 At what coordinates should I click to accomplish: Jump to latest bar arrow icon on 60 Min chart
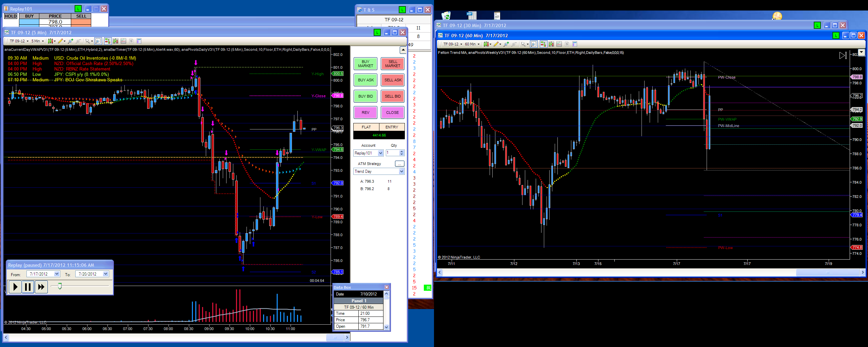pos(843,55)
